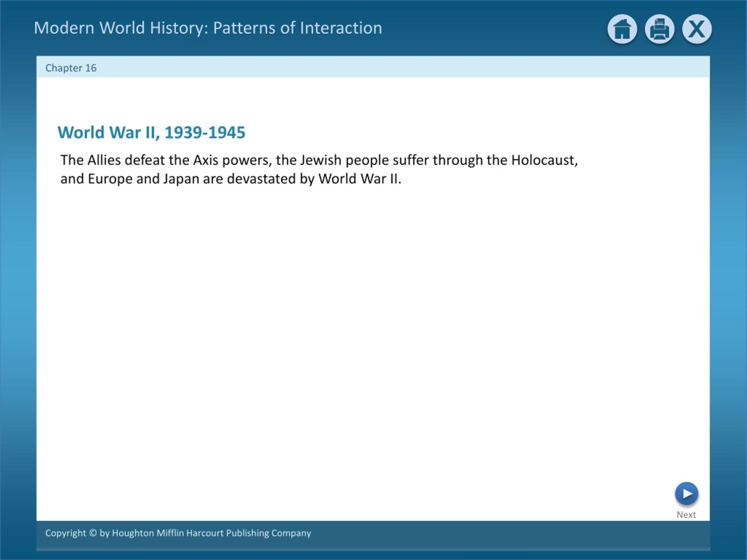Viewport: 747px width, 560px height.
Task: Click the 'The Allies defeat the Axis powers' line
Action: [319, 160]
